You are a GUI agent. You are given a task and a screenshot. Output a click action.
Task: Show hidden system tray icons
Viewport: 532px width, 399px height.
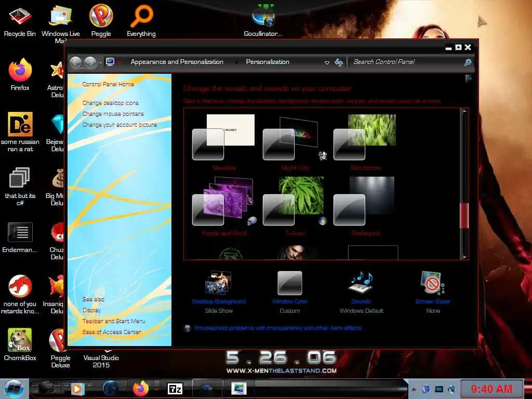(414, 389)
